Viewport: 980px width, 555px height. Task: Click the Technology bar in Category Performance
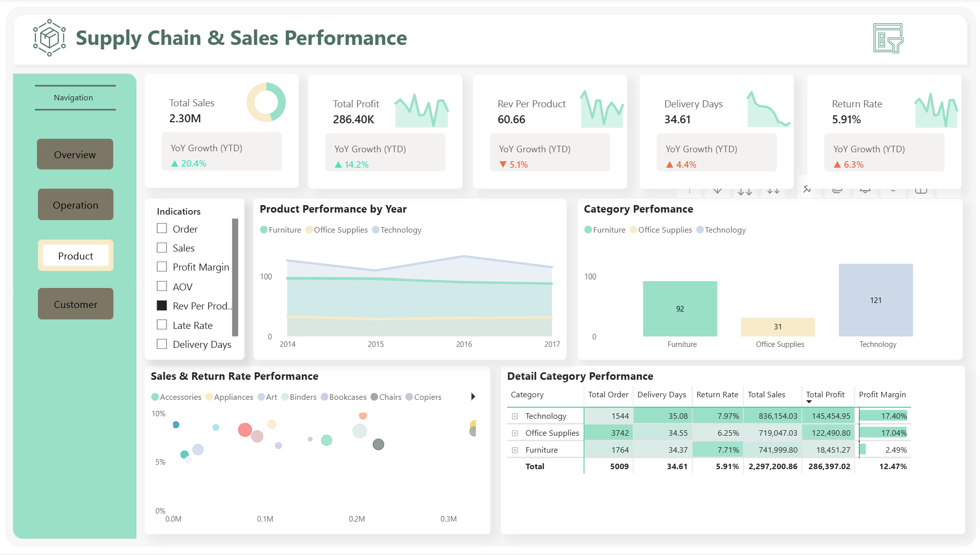[875, 300]
